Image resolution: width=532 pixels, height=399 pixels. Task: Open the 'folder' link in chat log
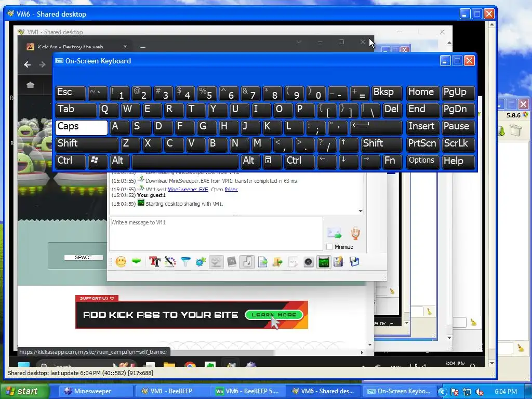tap(231, 189)
